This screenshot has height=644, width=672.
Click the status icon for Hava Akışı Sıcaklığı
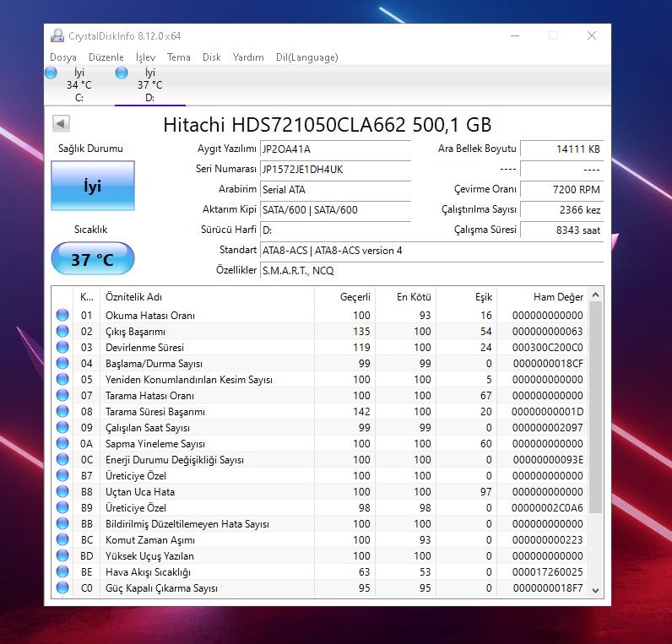62,571
